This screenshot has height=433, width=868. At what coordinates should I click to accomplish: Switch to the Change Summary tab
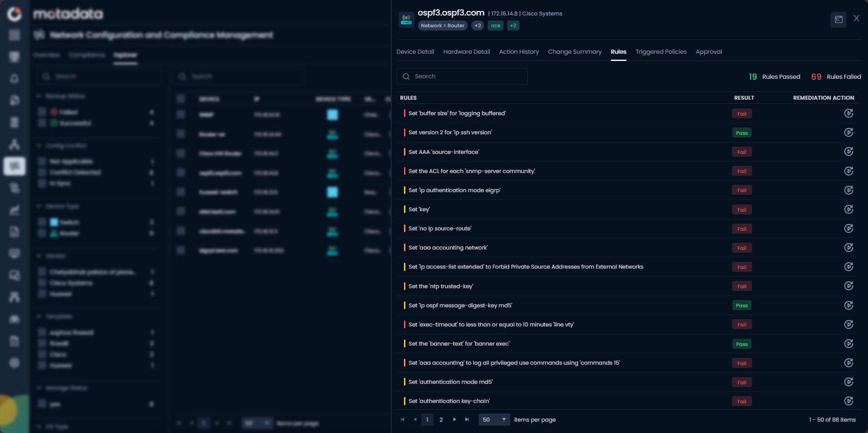click(x=575, y=51)
